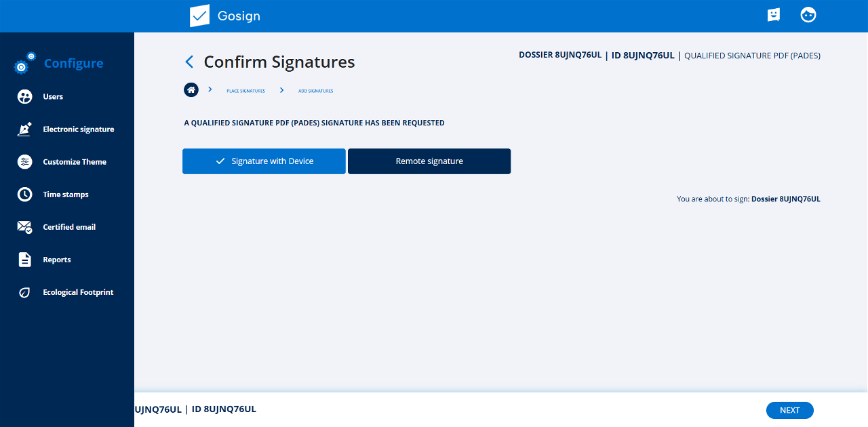
Task: Open the user profile avatar icon
Action: pyautogui.click(x=808, y=15)
